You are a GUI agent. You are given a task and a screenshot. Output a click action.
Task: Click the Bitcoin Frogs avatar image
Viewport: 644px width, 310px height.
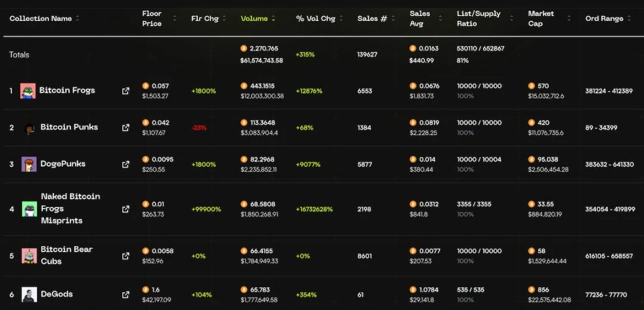[x=28, y=91]
